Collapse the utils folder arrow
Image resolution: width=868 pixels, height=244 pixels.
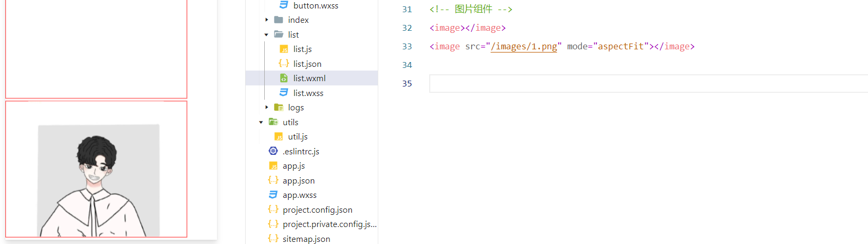tap(261, 122)
